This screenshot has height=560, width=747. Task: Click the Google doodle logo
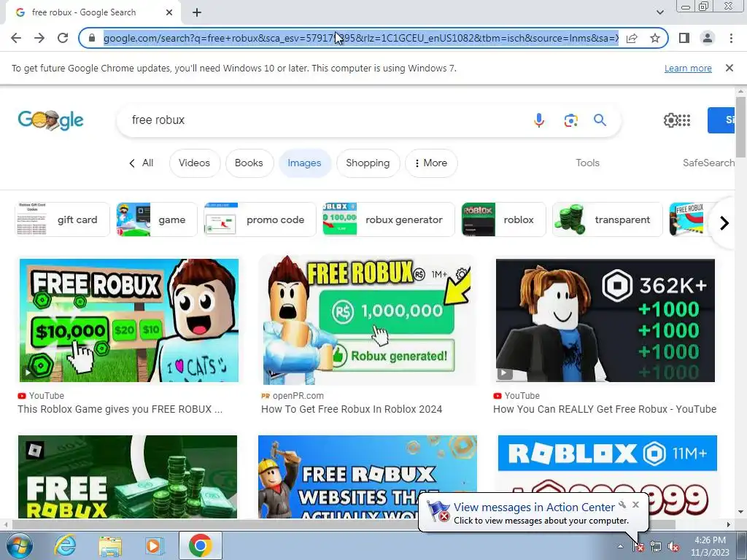50,120
